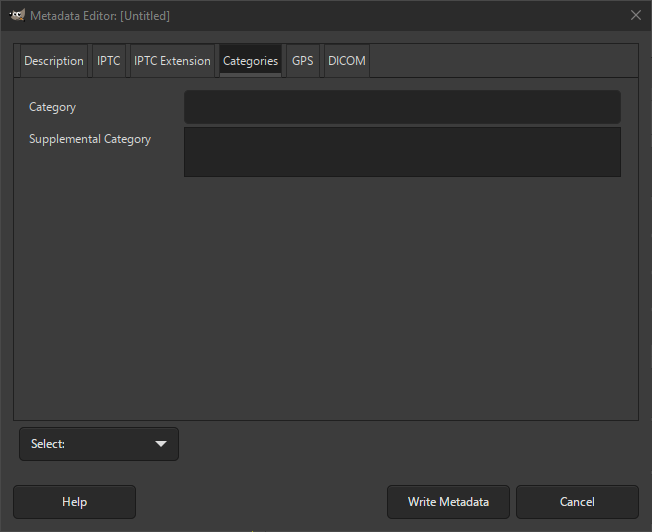Click the empty tab strip right of DICOM
652x532 pixels.
coord(500,61)
